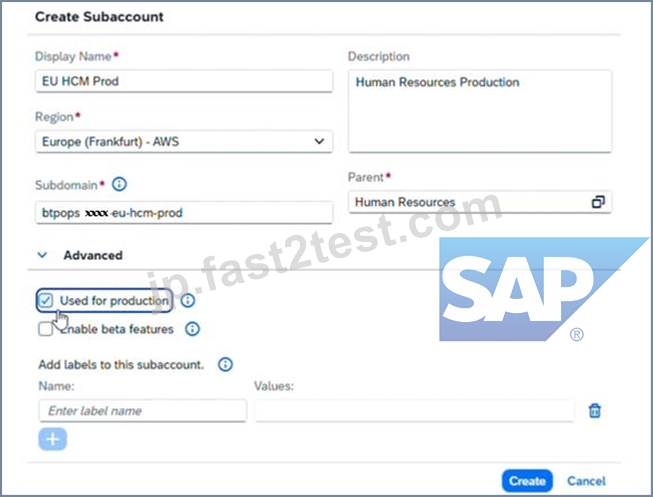Click the Create button

point(527,481)
